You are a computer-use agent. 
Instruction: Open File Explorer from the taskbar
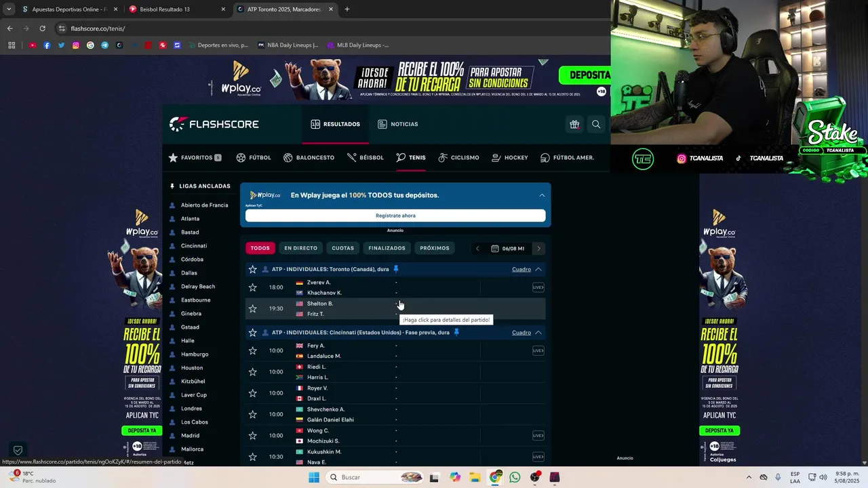[475, 477]
